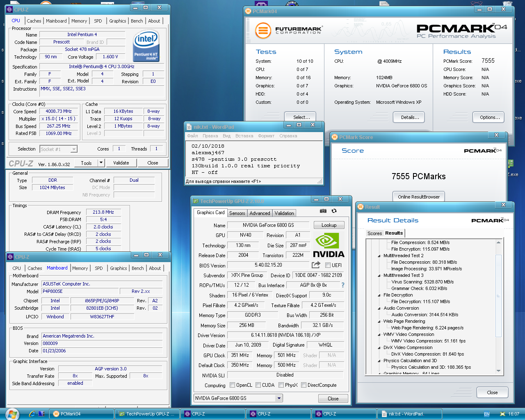Collapse the Multithreaded Test 2 node
525x420 pixels.
[x=379, y=256]
